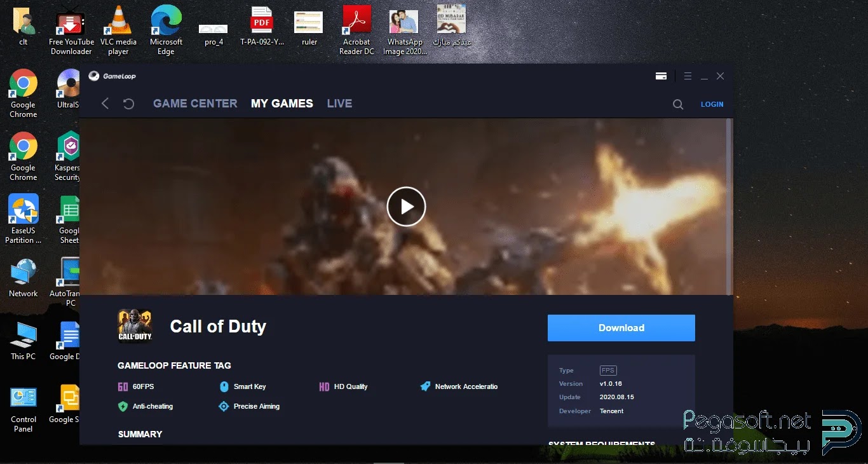Open the GameLoop hamburger menu

click(x=688, y=76)
